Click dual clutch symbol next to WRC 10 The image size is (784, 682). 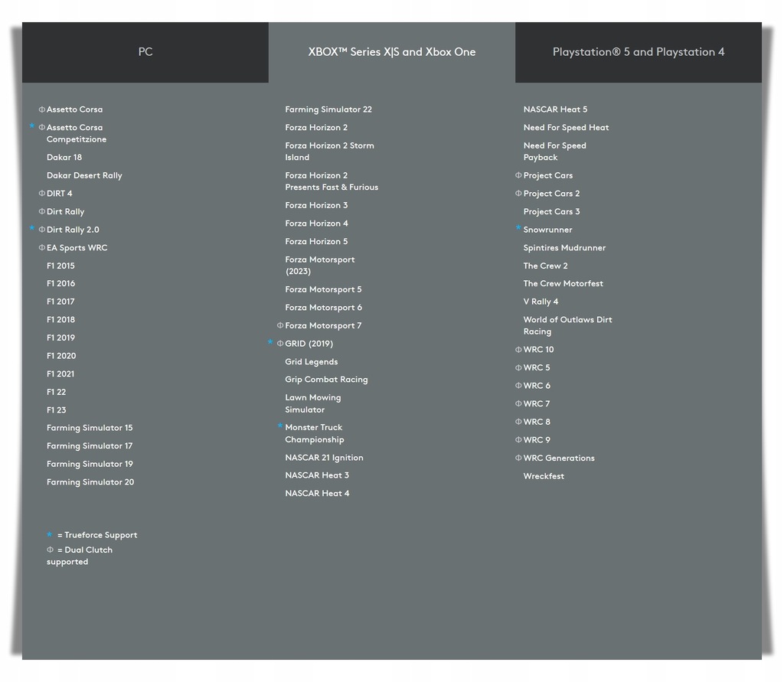tap(518, 350)
